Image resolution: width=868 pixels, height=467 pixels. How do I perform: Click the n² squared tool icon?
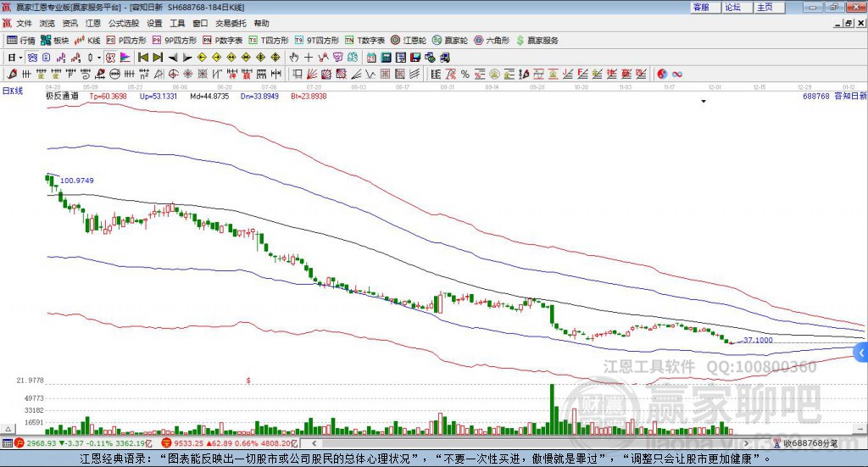pyautogui.click(x=144, y=74)
